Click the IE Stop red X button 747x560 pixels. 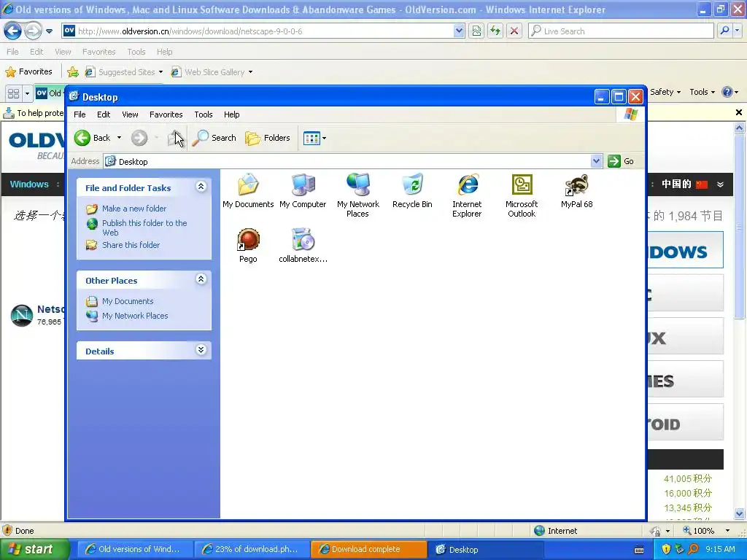[514, 31]
